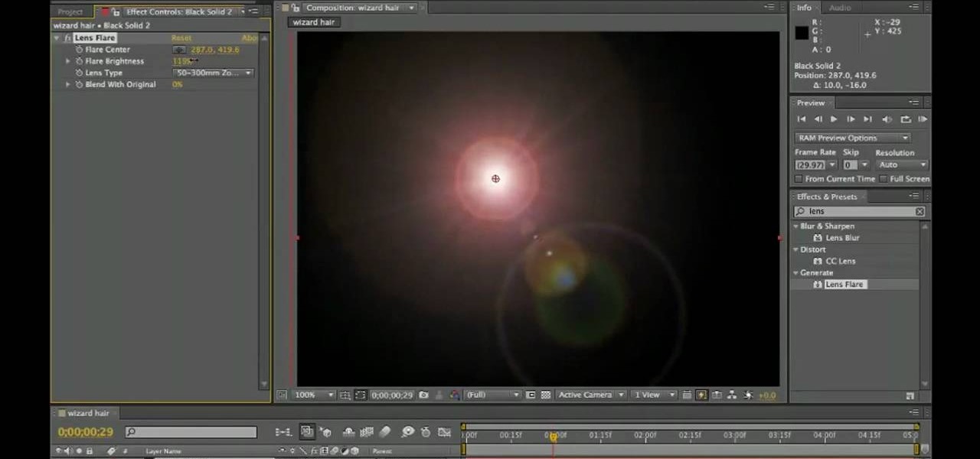The width and height of the screenshot is (980, 459).
Task: Take a snapshot in the Composition panel
Action: (423, 395)
